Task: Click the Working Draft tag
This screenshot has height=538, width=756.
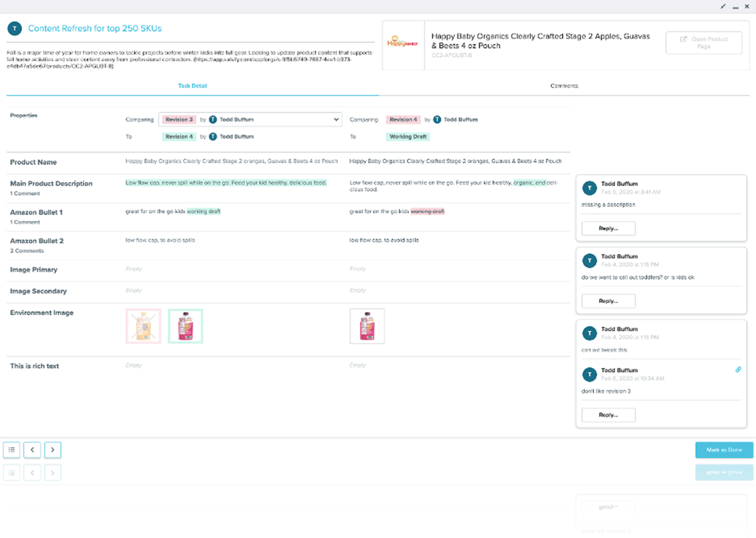Action: [408, 137]
